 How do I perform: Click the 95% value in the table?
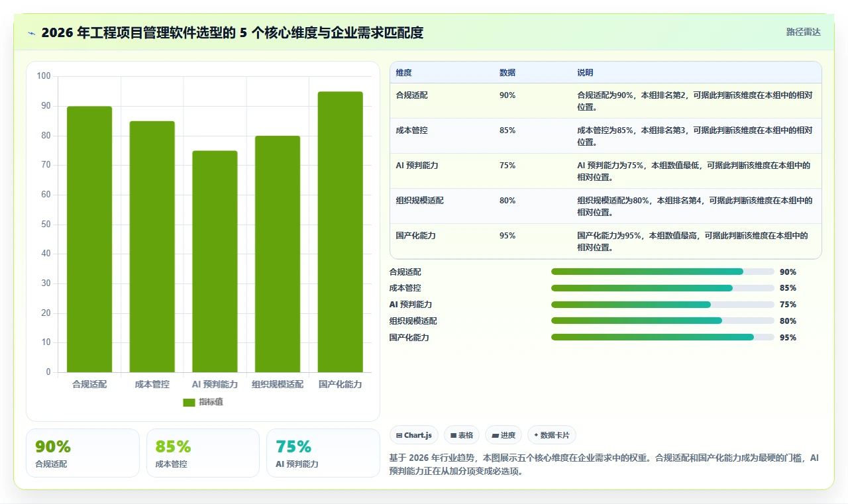tap(507, 236)
